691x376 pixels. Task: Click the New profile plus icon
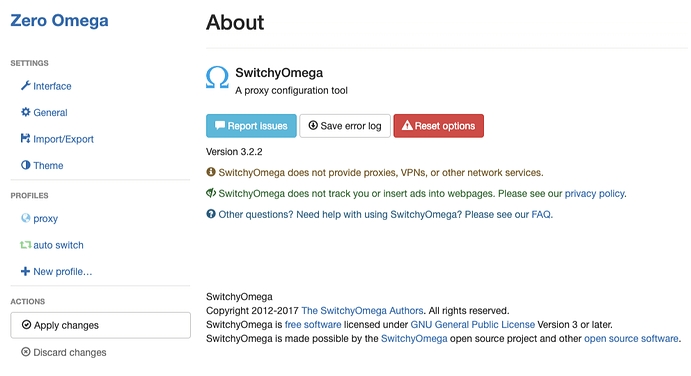26,271
